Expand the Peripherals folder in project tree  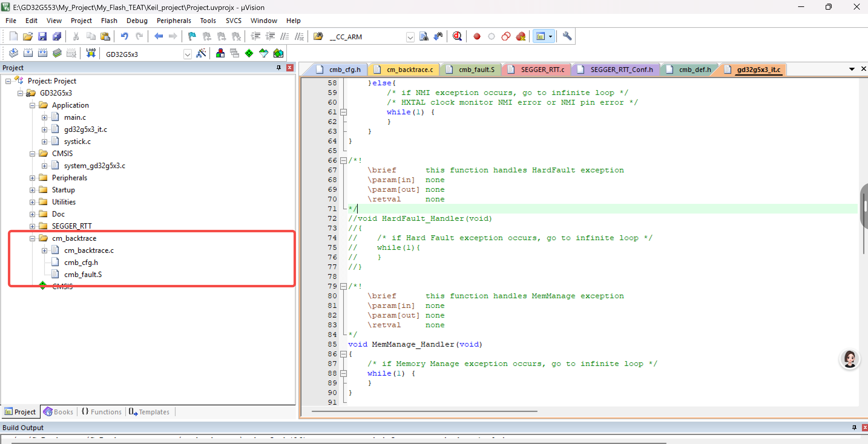tap(32, 178)
